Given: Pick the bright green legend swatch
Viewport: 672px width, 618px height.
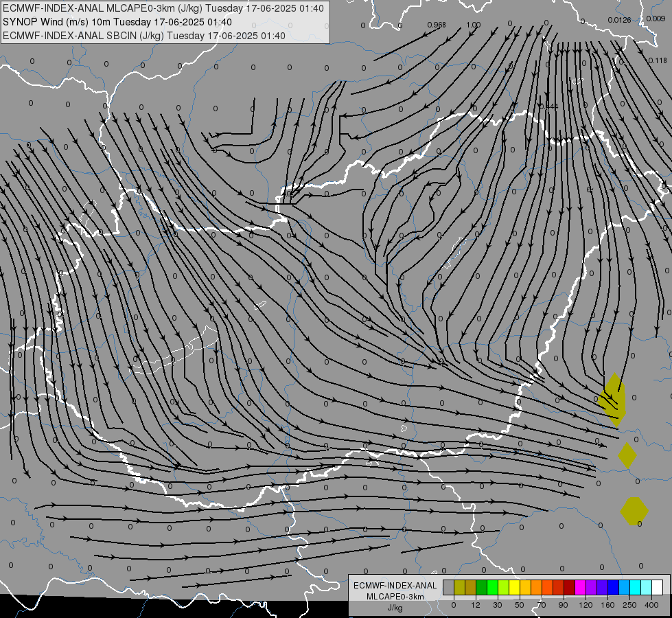Looking at the screenshot, I should click(x=492, y=587).
